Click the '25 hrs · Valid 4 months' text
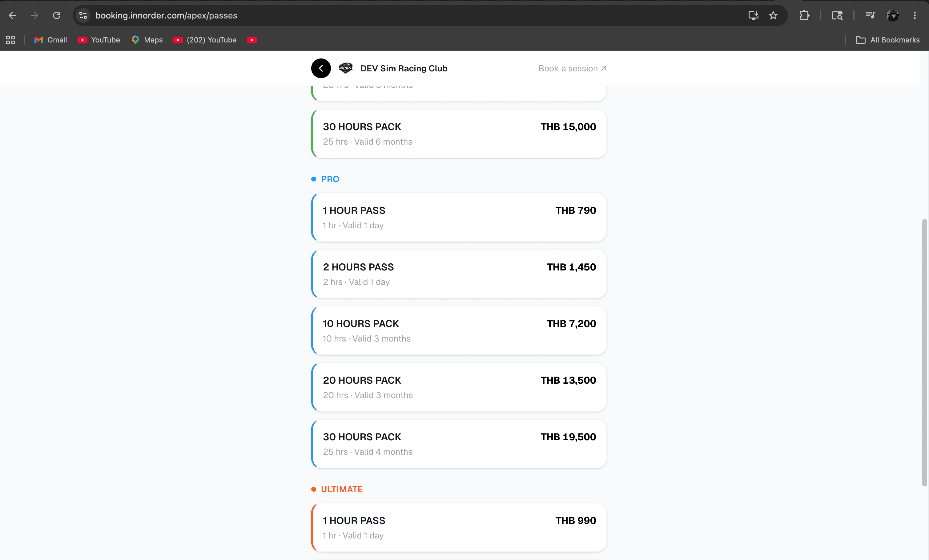This screenshot has width=929, height=560. pyautogui.click(x=368, y=452)
